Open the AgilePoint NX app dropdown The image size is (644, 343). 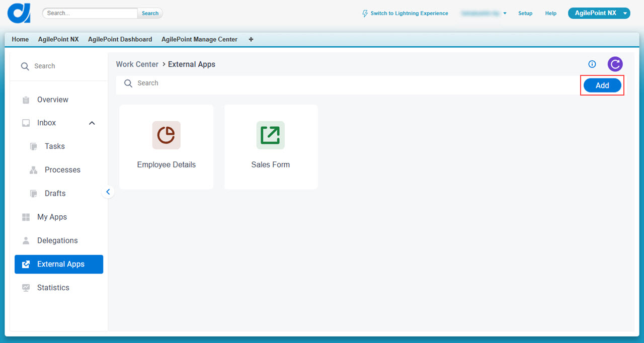tap(599, 13)
